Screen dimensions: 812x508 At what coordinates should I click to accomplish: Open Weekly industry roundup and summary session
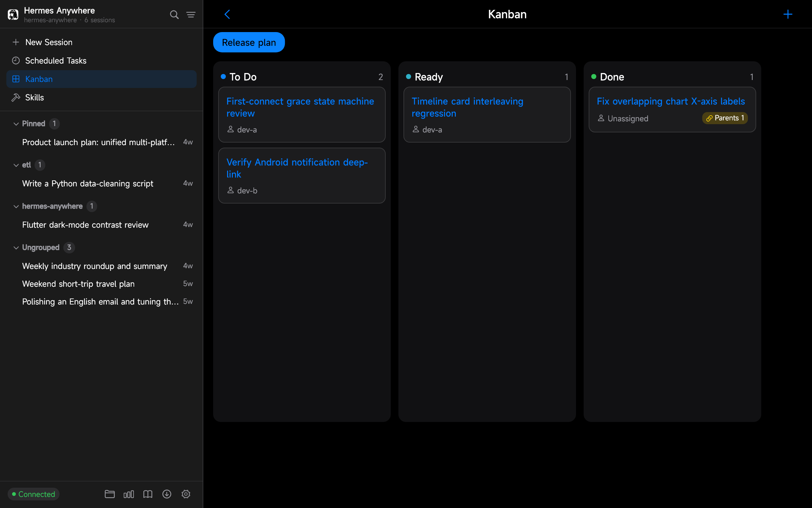pyautogui.click(x=101, y=266)
